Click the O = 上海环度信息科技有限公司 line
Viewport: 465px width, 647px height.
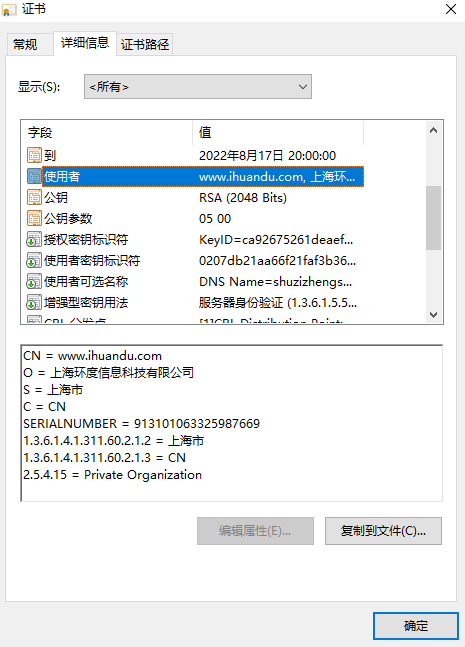tap(109, 373)
